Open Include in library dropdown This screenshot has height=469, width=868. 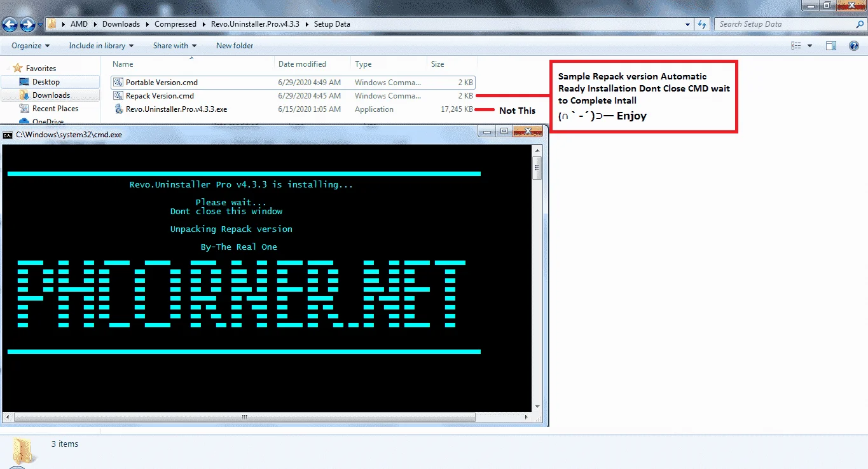[x=101, y=46]
